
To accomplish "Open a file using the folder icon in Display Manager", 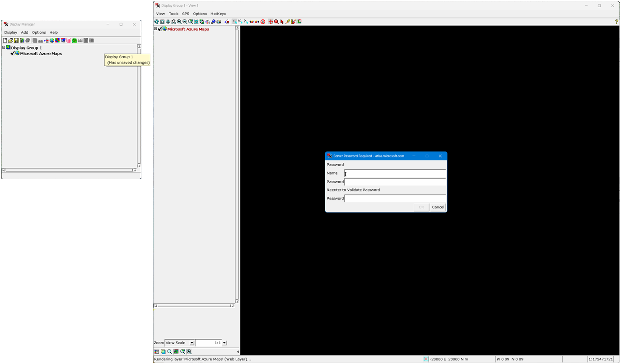I will pyautogui.click(x=10, y=41).
